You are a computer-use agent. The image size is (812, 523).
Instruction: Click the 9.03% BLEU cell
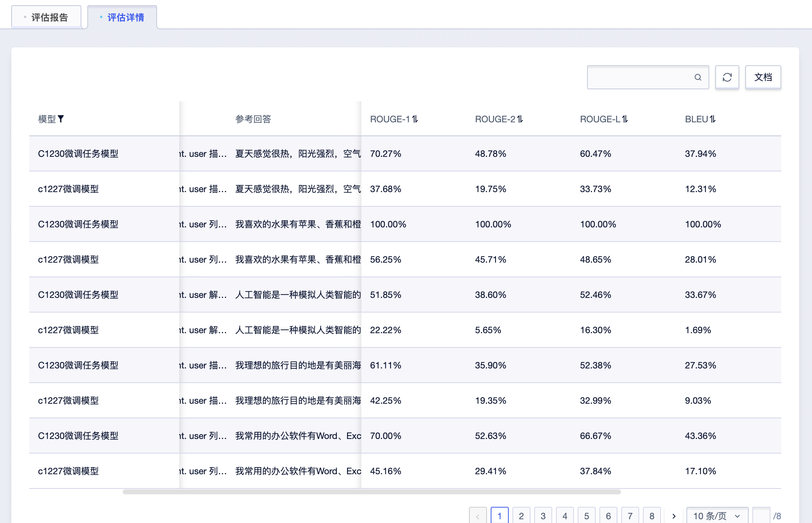click(698, 400)
